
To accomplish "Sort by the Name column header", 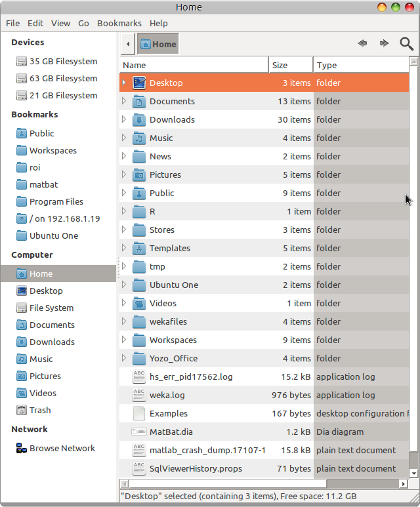I will pos(194,65).
